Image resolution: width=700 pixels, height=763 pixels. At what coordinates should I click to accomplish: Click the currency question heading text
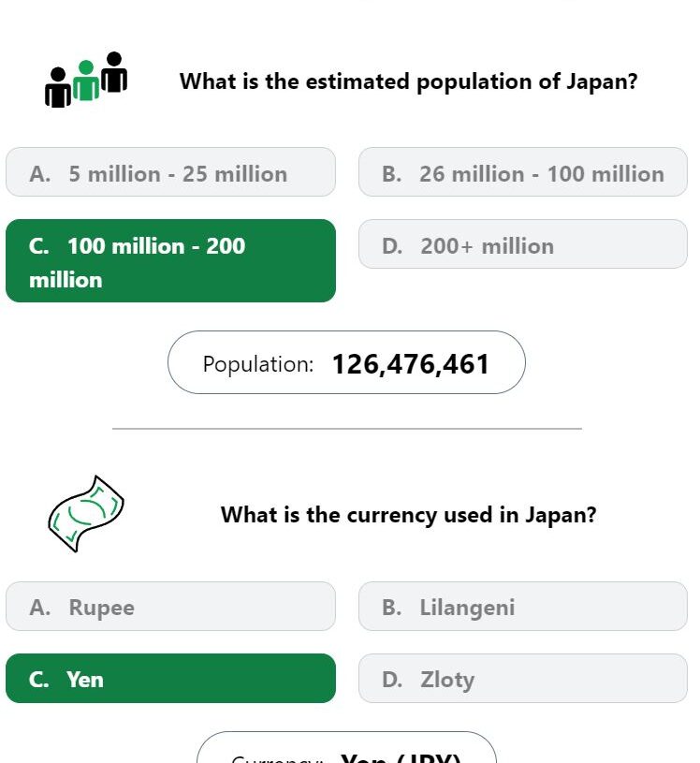click(409, 515)
